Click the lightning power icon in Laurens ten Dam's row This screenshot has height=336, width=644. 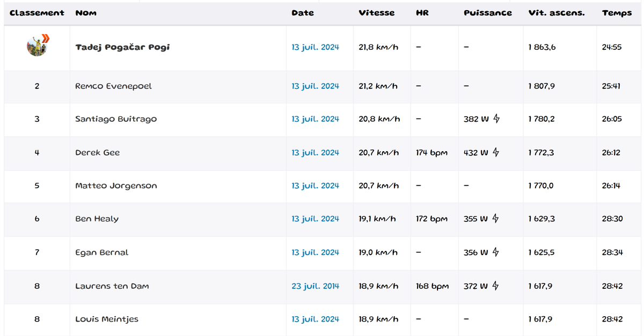(x=496, y=286)
